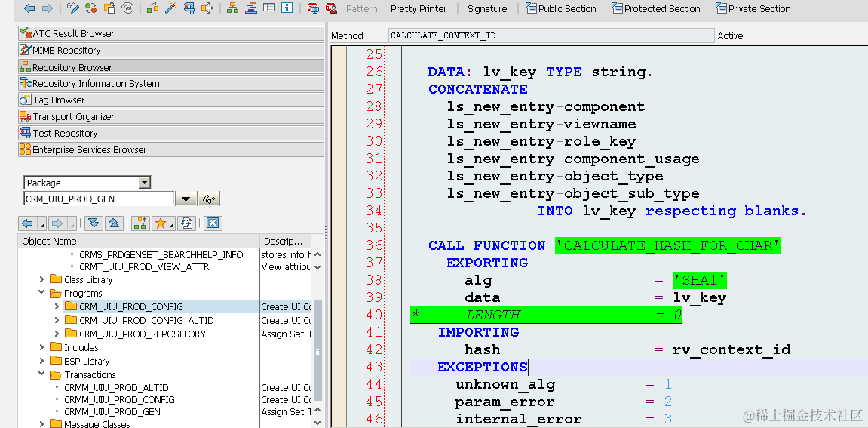
Task: Click the blue Information icon in toolbar
Action: pyautogui.click(x=287, y=8)
